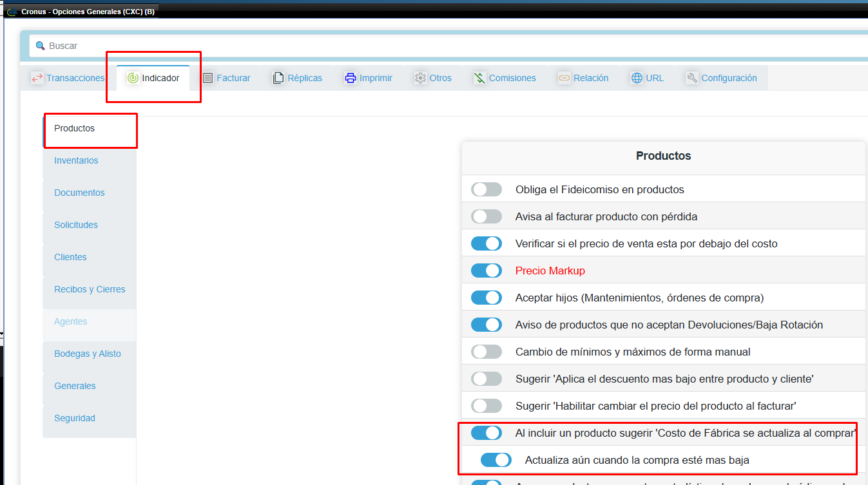
Task: Click the Transacciones arrows icon
Action: (37, 78)
